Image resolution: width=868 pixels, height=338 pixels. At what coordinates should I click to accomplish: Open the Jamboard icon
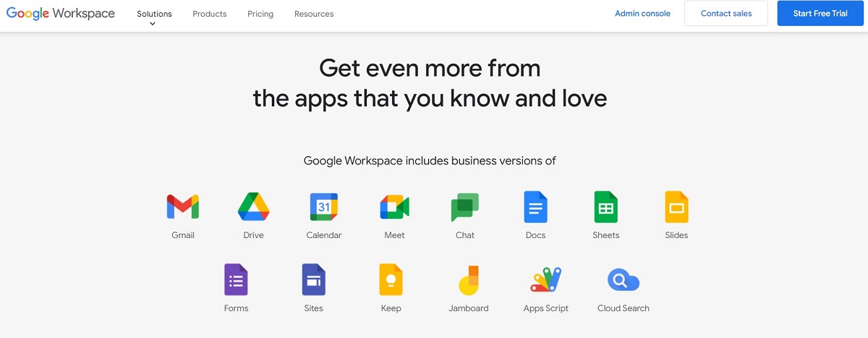[x=468, y=280]
